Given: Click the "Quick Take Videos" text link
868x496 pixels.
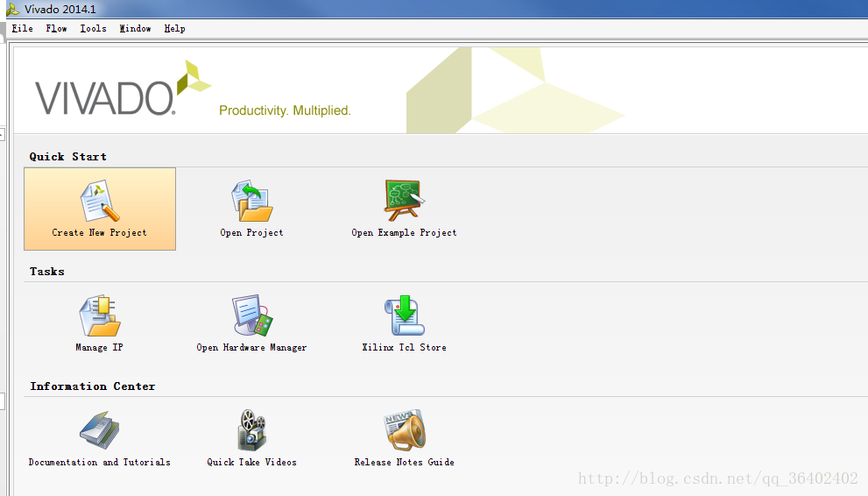Looking at the screenshot, I should tap(252, 462).
